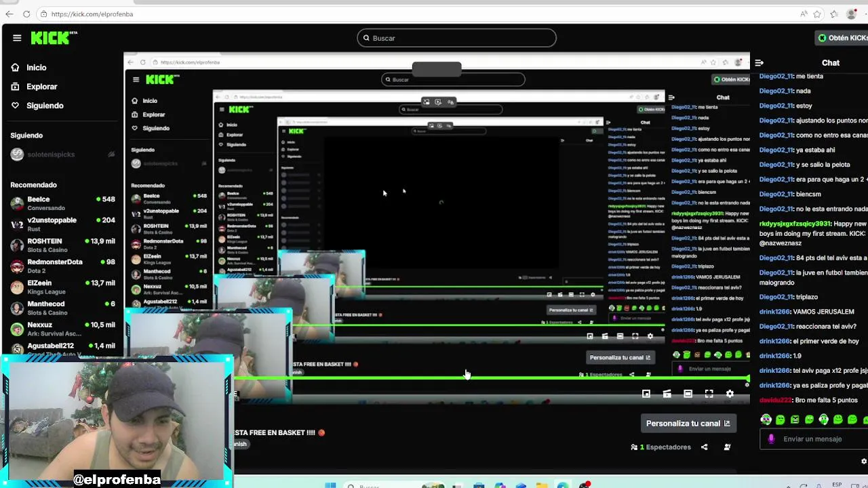The height and width of the screenshot is (488, 868).
Task: Open Siguiendo in the left navigation
Action: [45, 106]
